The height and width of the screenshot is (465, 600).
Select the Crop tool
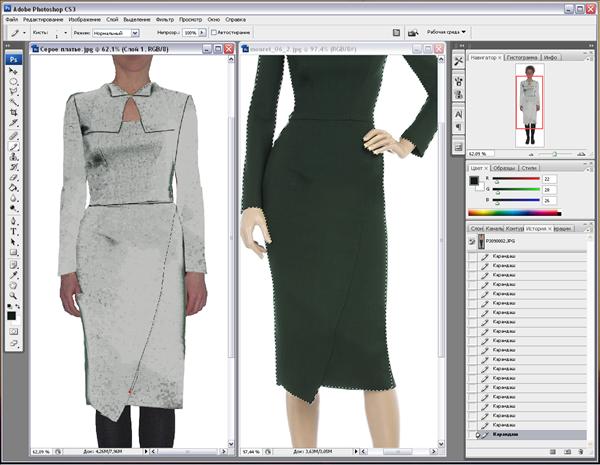point(13,113)
